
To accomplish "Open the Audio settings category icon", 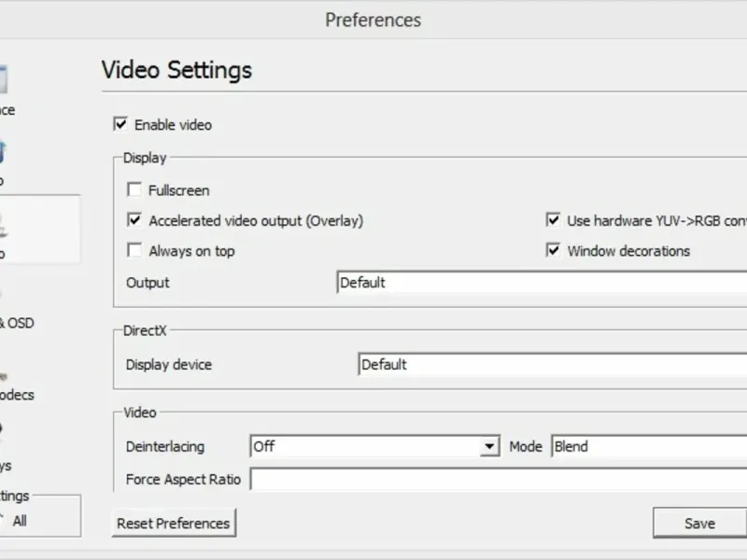I will point(4,155).
